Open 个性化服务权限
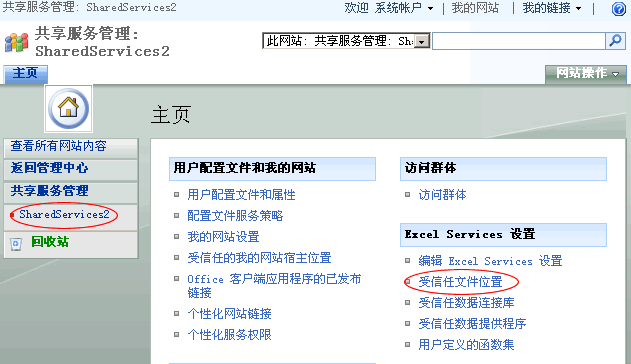The image size is (631, 364). pyautogui.click(x=229, y=335)
